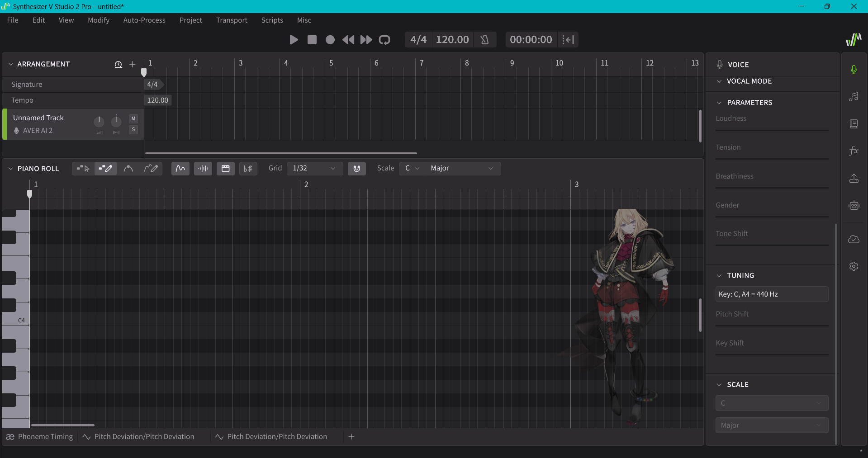Viewport: 868px width, 458px height.
Task: Click the 120.00 tempo marker
Action: point(157,100)
